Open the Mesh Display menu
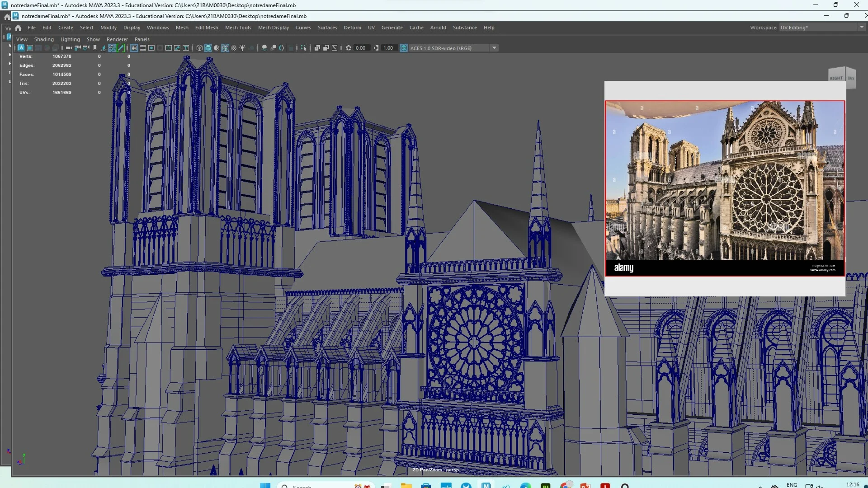Image resolution: width=868 pixels, height=488 pixels. 273,28
